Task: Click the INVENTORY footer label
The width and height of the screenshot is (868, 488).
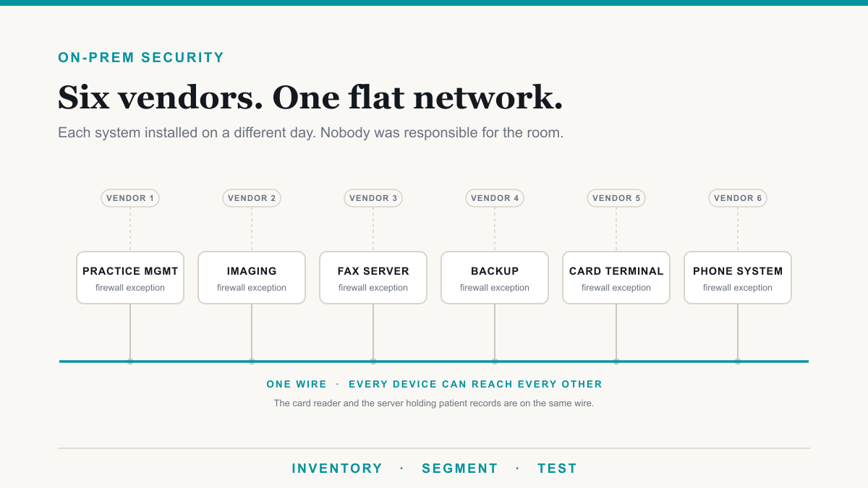Action: (337, 468)
